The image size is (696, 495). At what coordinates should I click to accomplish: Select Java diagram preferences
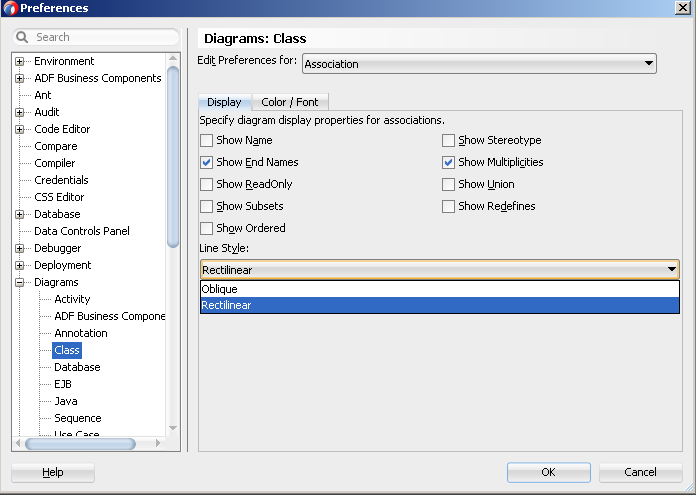(x=66, y=401)
